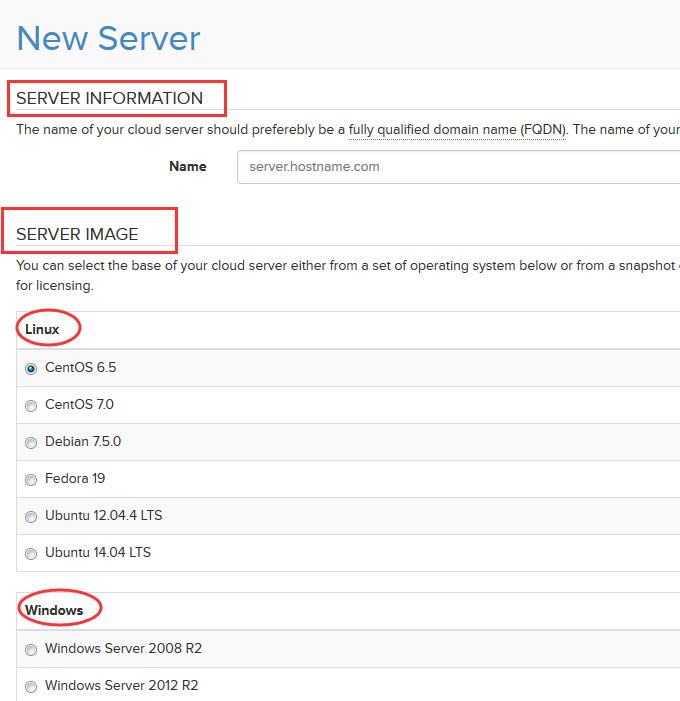Click the CentOS 6.5 label text
The width and height of the screenshot is (680, 701).
click(80, 367)
